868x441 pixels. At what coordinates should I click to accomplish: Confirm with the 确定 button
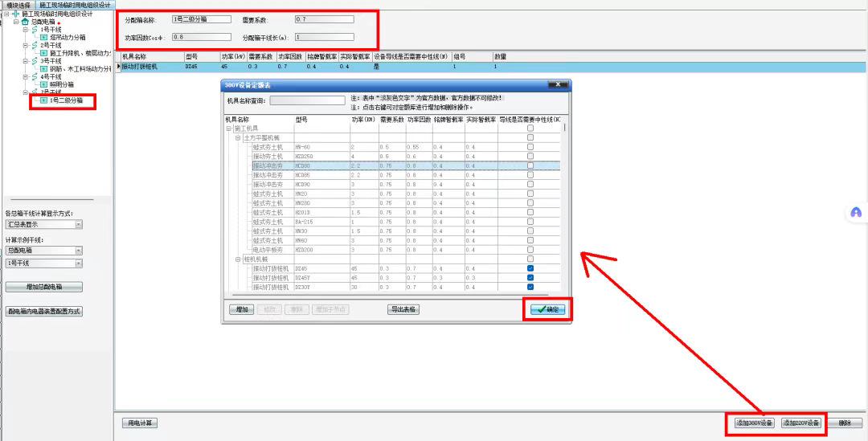point(548,309)
